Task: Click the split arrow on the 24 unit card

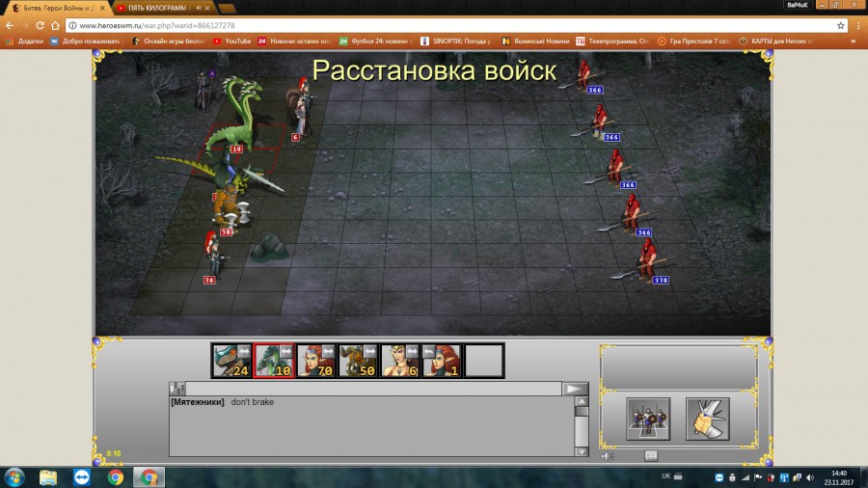Action: coord(244,351)
